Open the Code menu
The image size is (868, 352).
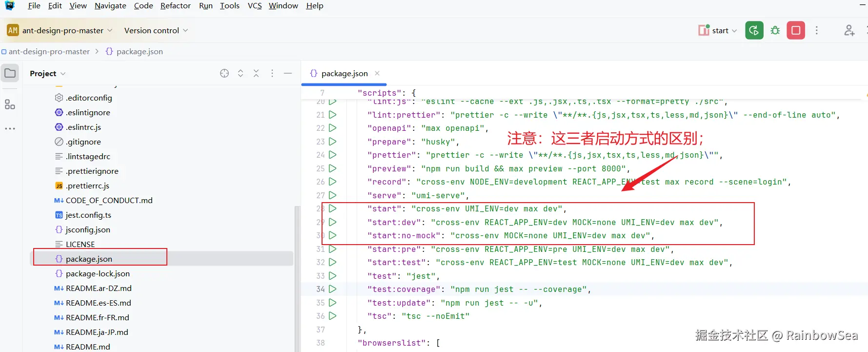pos(143,6)
